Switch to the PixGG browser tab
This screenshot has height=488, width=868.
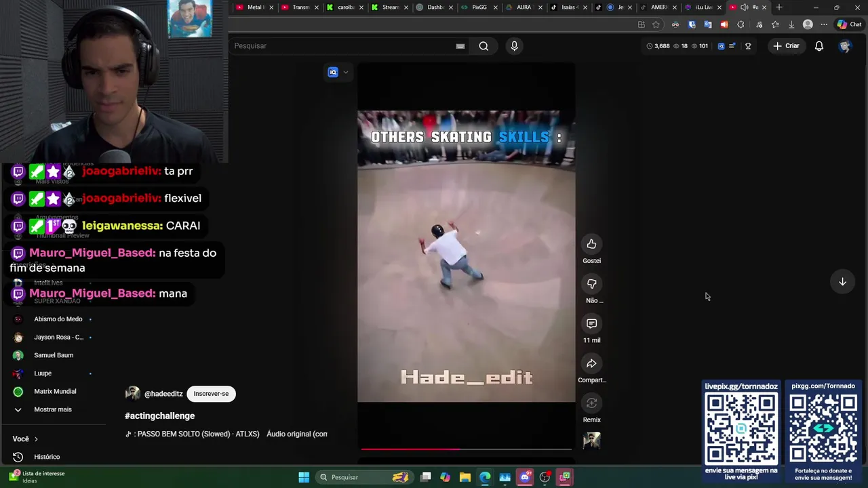[x=479, y=7]
